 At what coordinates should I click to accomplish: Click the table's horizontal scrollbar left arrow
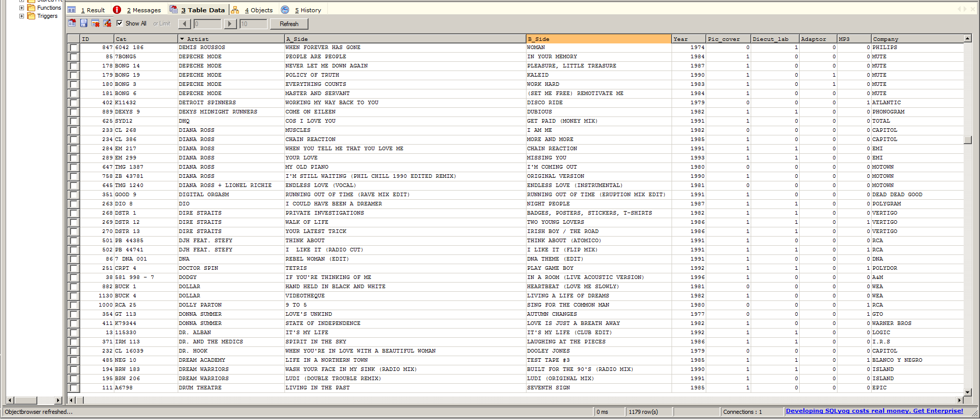click(71, 400)
